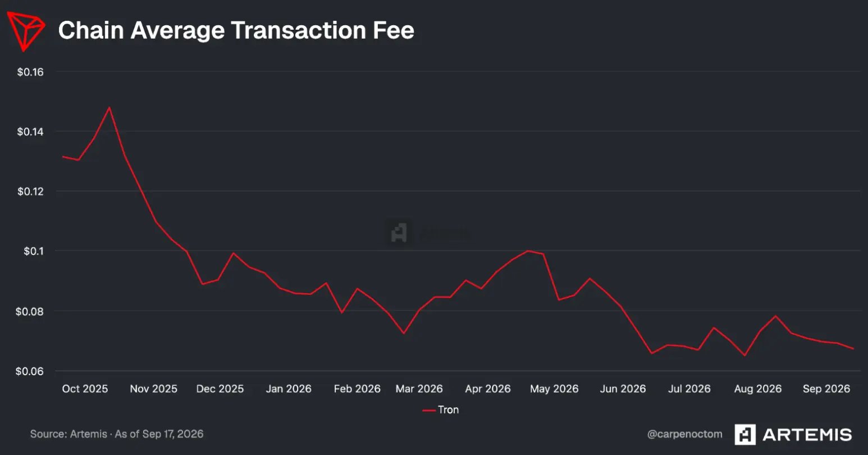This screenshot has height=455, width=868.
Task: Click the peak point of the Tron line
Action: (109, 107)
